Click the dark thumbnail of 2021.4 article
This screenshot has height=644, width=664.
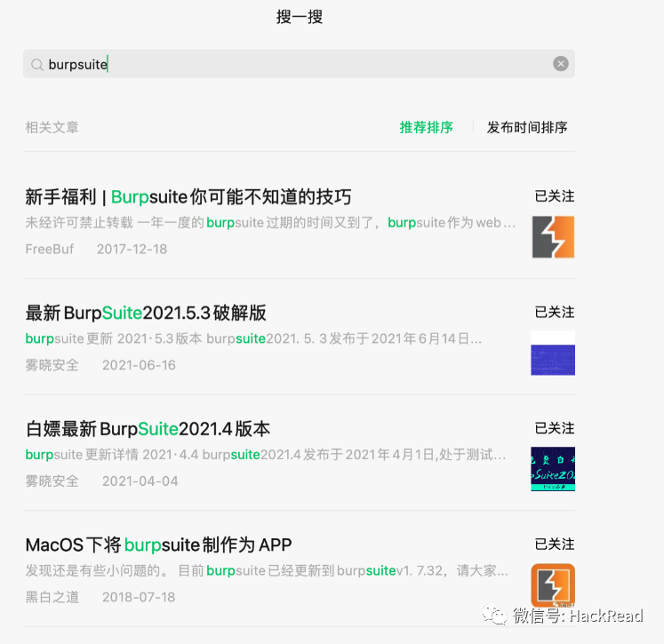pyautogui.click(x=553, y=469)
